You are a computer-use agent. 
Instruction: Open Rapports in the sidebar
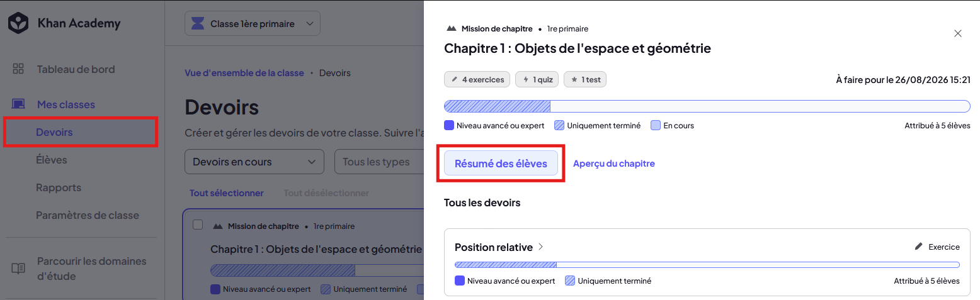click(59, 187)
